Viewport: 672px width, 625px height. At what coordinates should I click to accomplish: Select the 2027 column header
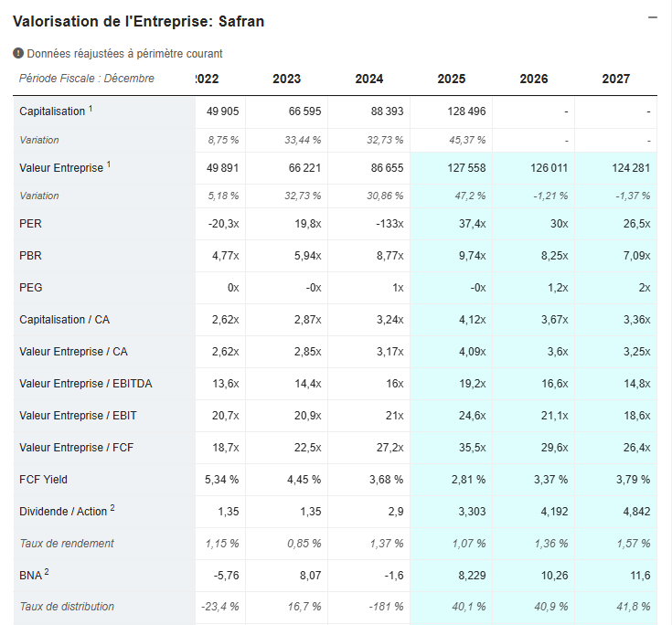point(615,79)
